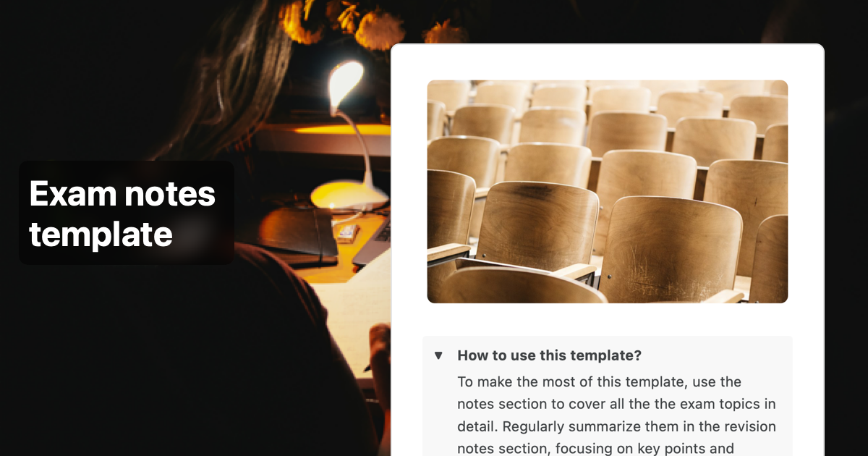The width and height of the screenshot is (868, 456).
Task: Open the lecture hall chairs cover image
Action: pyautogui.click(x=608, y=191)
